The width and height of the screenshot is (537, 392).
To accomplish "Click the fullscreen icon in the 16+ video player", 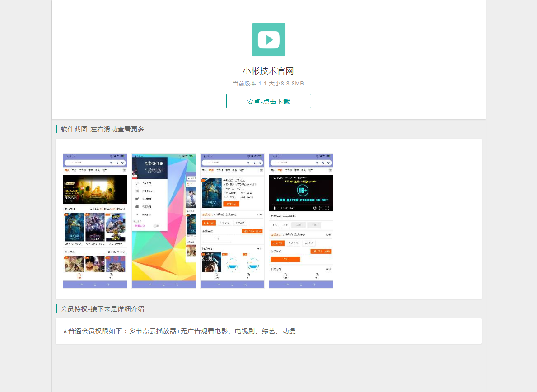I will coord(327,208).
